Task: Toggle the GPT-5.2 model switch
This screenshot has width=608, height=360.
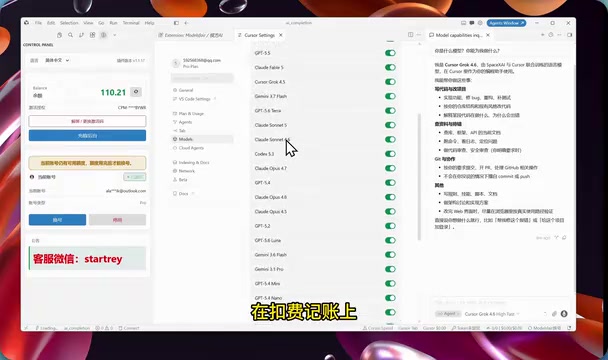Action: pos(390,226)
